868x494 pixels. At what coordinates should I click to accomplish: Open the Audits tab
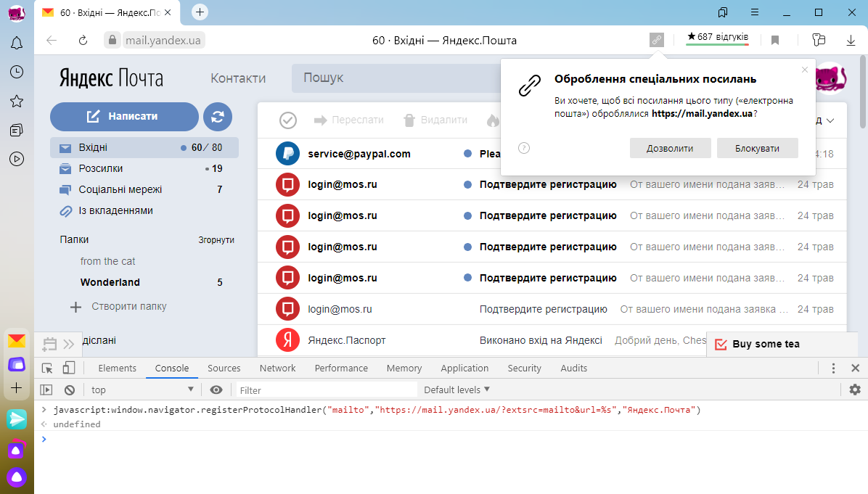(x=574, y=369)
